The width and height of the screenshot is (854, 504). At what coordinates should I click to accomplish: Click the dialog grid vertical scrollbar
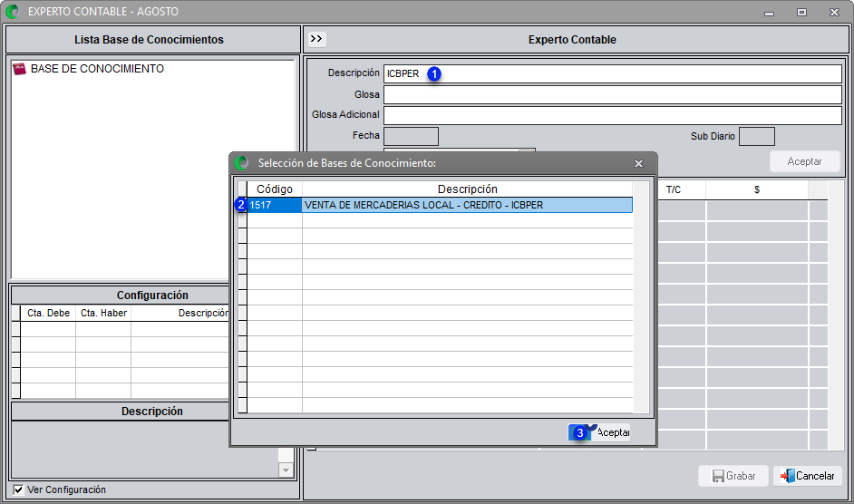click(x=642, y=297)
